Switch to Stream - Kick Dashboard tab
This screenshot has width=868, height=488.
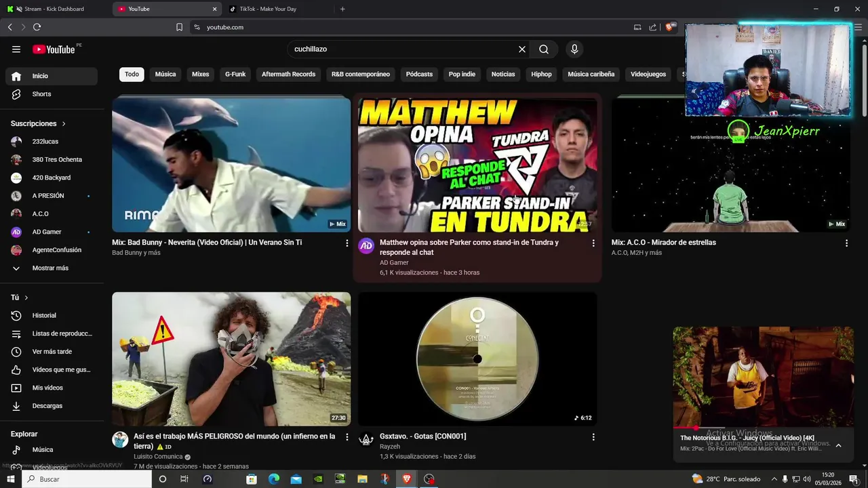click(54, 9)
